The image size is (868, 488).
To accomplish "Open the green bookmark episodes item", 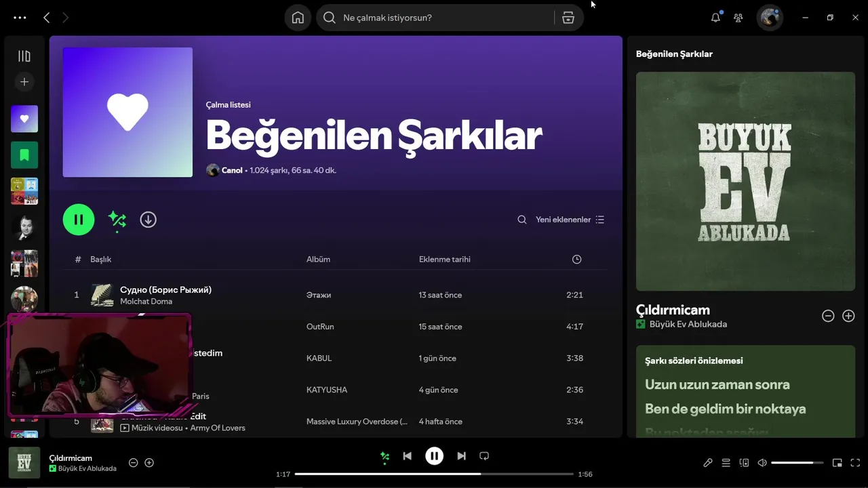I will click(24, 155).
